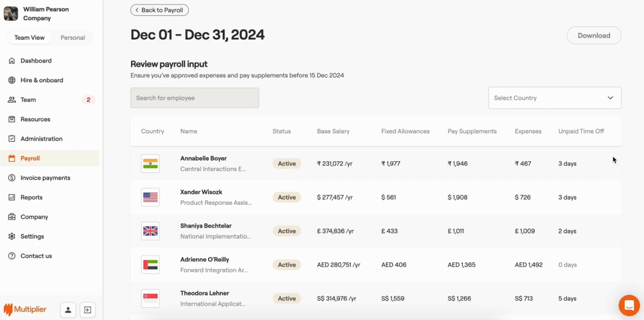
Task: Open the Payroll menu item
Action: click(30, 158)
